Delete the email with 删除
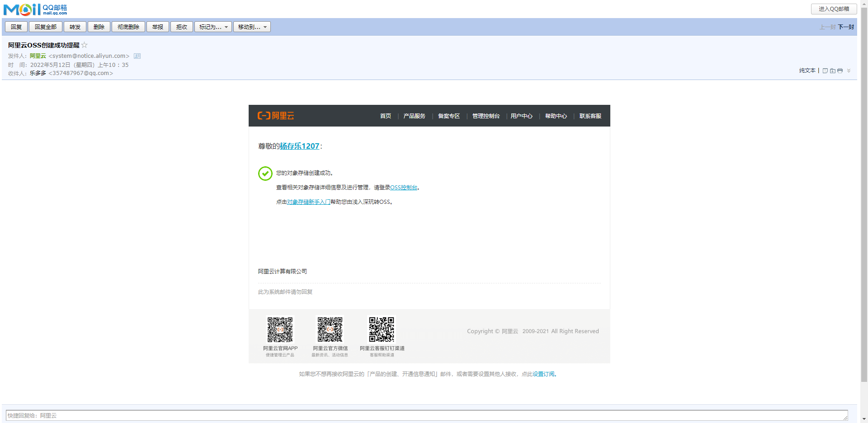 99,27
